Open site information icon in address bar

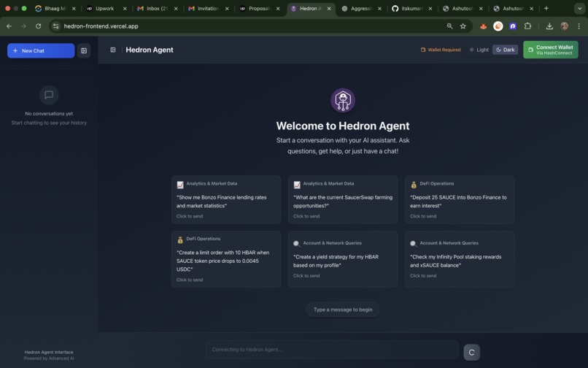[x=56, y=26]
